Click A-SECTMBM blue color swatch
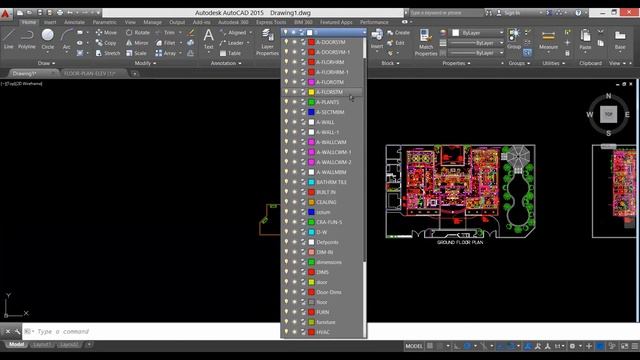 [311, 112]
